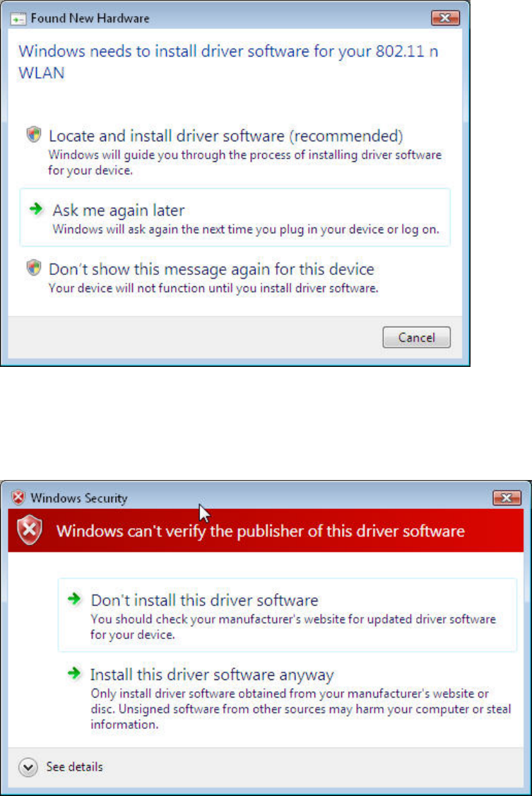This screenshot has height=796, width=532.
Task: Click the green arrow beside Don't install this driver
Action: (75, 599)
